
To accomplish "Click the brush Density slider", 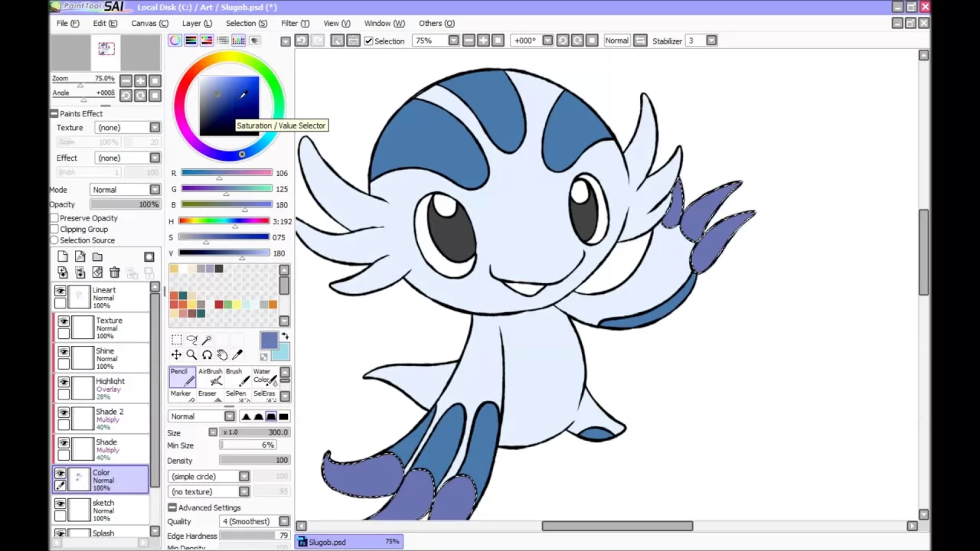I will coord(254,460).
